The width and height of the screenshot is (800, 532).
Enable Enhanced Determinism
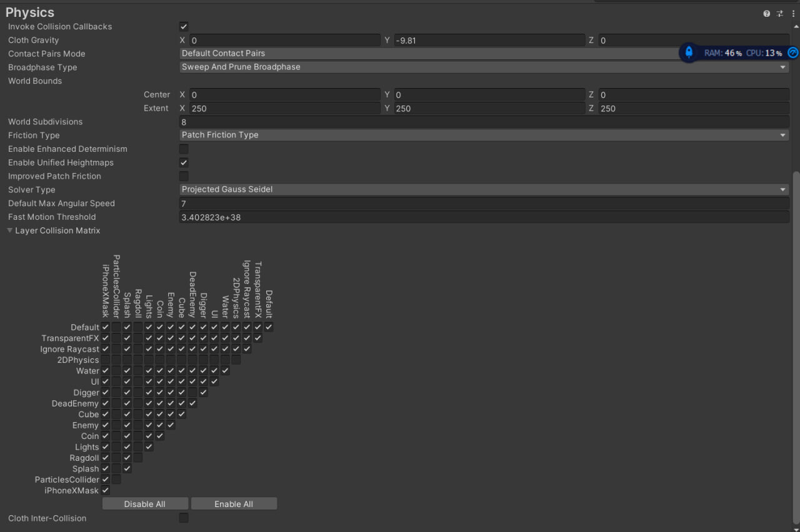[183, 149]
